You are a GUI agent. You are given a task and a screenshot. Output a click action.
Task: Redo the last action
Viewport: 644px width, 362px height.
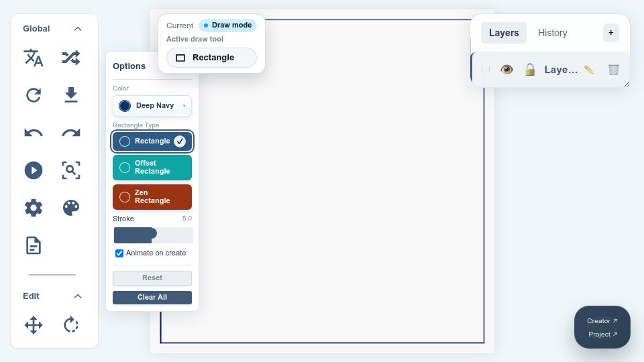click(x=71, y=133)
